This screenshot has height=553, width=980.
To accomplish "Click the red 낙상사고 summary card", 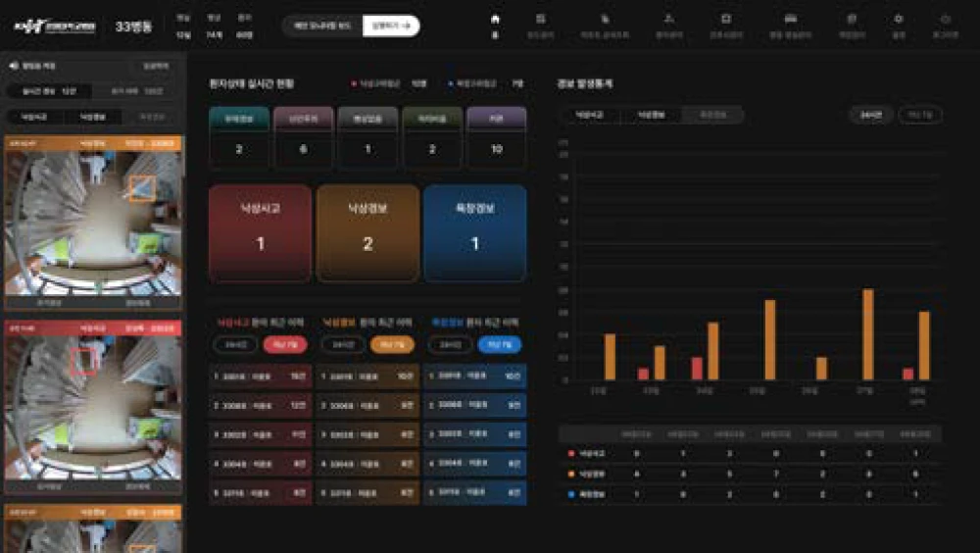I will pyautogui.click(x=260, y=233).
